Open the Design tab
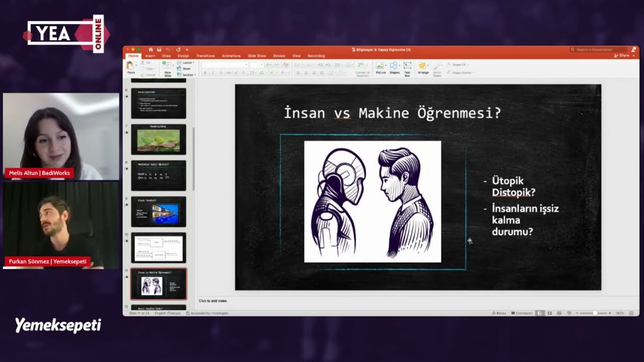The height and width of the screenshot is (362, 644). point(184,56)
